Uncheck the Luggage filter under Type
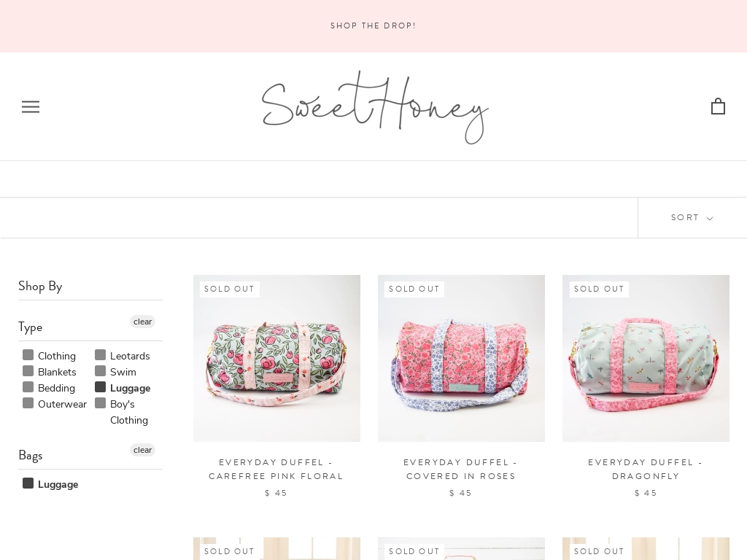This screenshot has height=560, width=747. click(100, 387)
